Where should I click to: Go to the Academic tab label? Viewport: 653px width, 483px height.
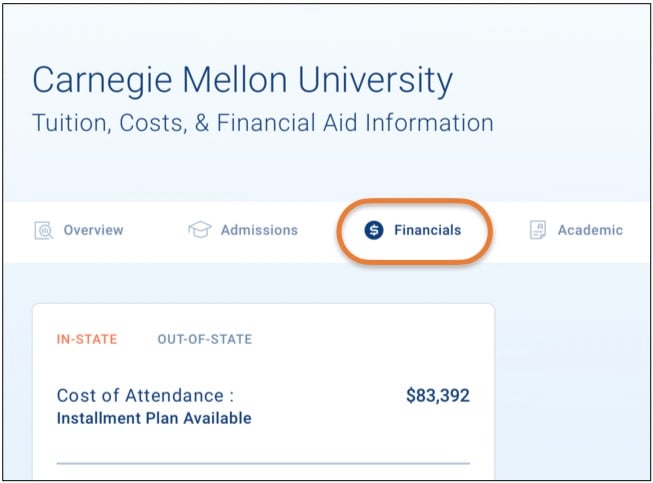point(590,230)
